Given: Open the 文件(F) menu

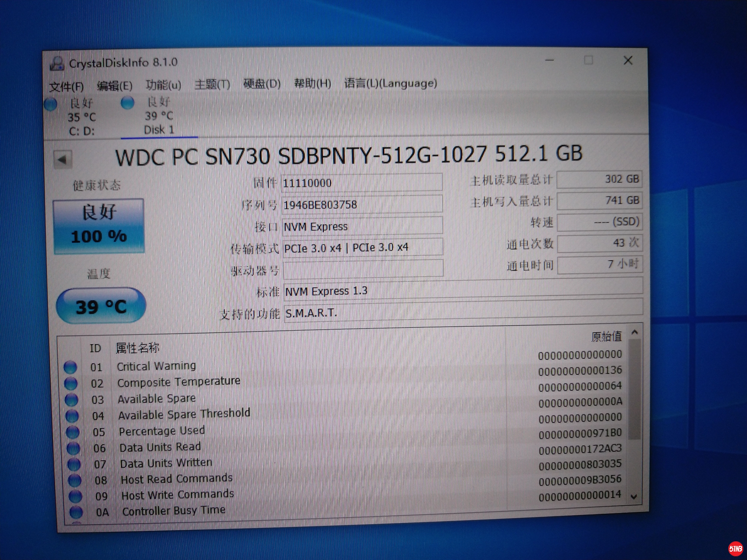Looking at the screenshot, I should coord(66,87).
